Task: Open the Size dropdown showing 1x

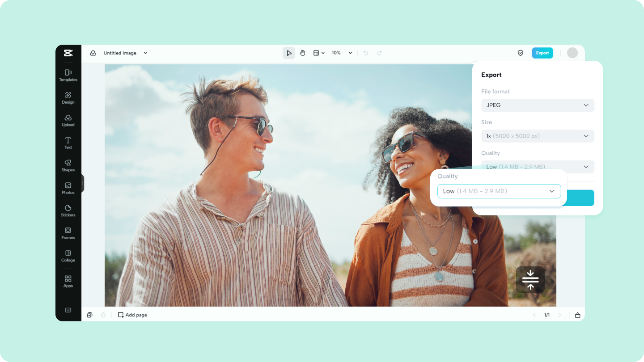Action: point(538,136)
